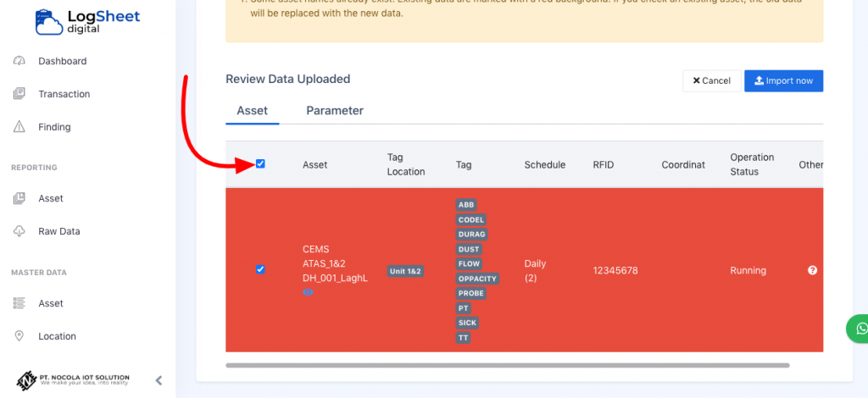Click the LogSheet digital logo
Viewport: 868px width, 398px height.
[x=87, y=21]
